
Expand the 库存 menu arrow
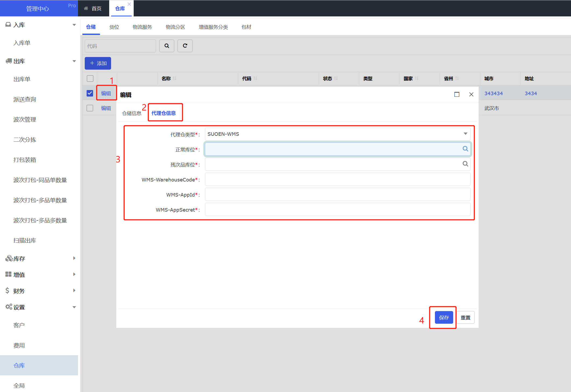coord(74,258)
